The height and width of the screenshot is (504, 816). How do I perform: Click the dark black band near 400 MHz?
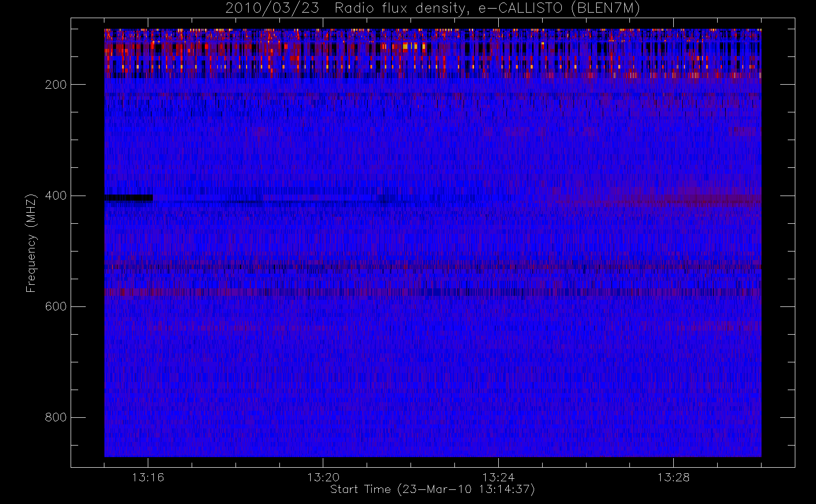[129, 198]
